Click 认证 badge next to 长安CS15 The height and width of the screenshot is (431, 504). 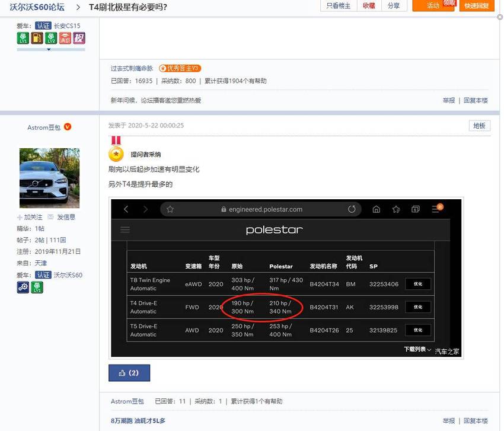tap(43, 25)
